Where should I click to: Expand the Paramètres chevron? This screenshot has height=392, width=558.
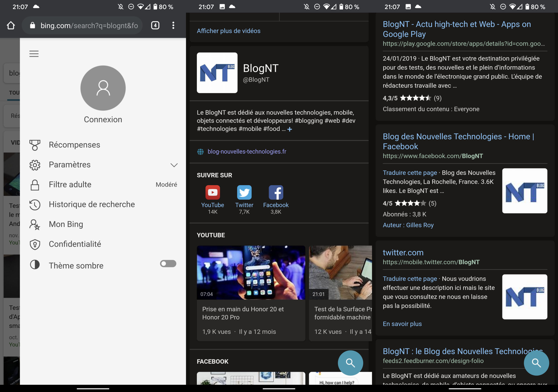[174, 165]
